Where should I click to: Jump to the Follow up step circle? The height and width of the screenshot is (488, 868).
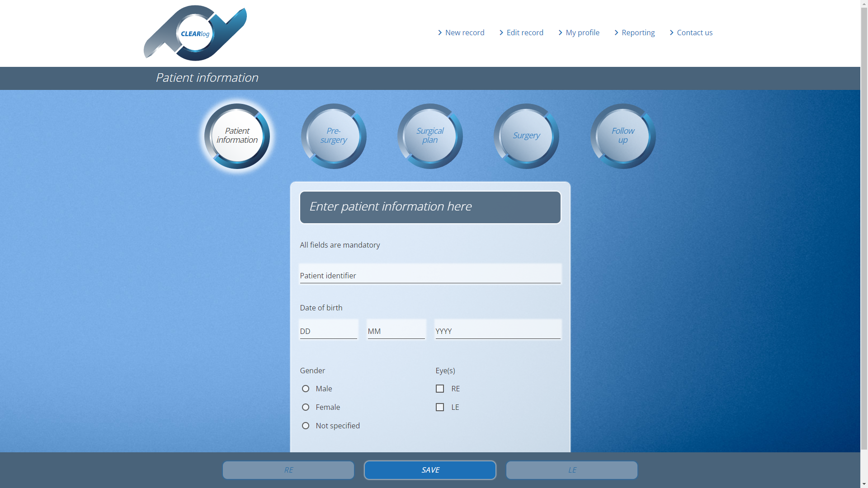(623, 136)
